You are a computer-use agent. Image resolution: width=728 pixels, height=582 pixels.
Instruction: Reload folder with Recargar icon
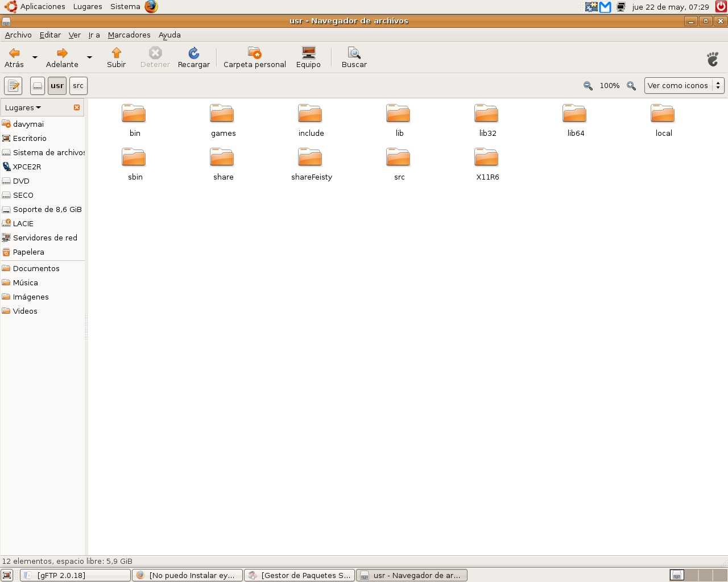tap(193, 53)
